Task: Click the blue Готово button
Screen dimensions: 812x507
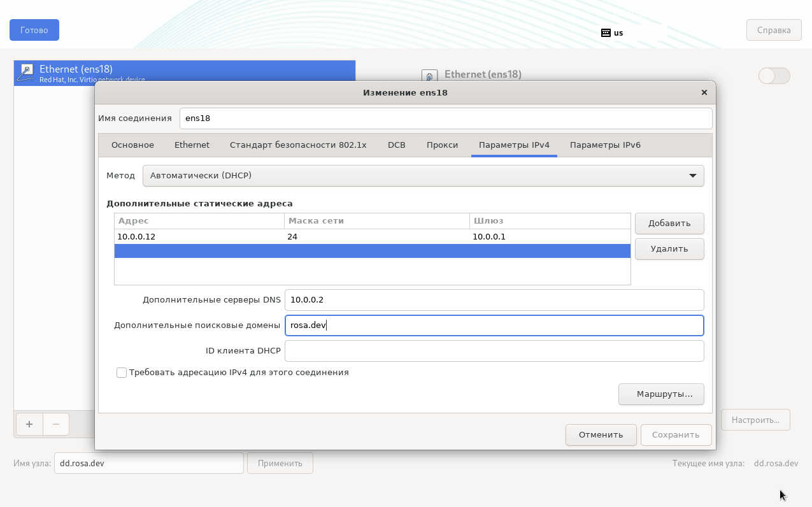Action: [34, 30]
